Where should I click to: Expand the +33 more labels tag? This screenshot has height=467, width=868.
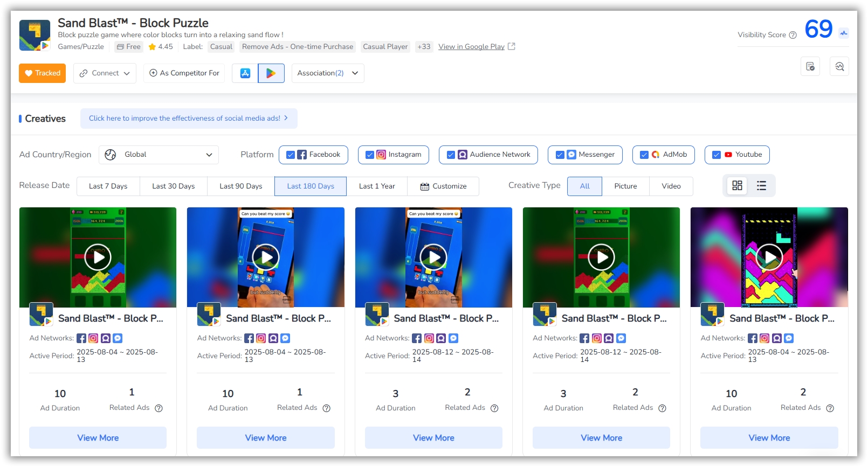[x=424, y=47]
